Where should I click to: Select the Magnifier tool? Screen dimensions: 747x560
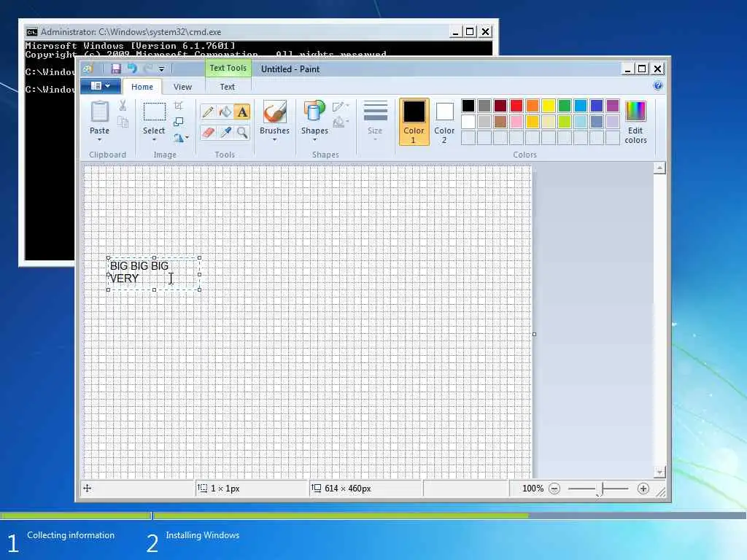tap(242, 132)
